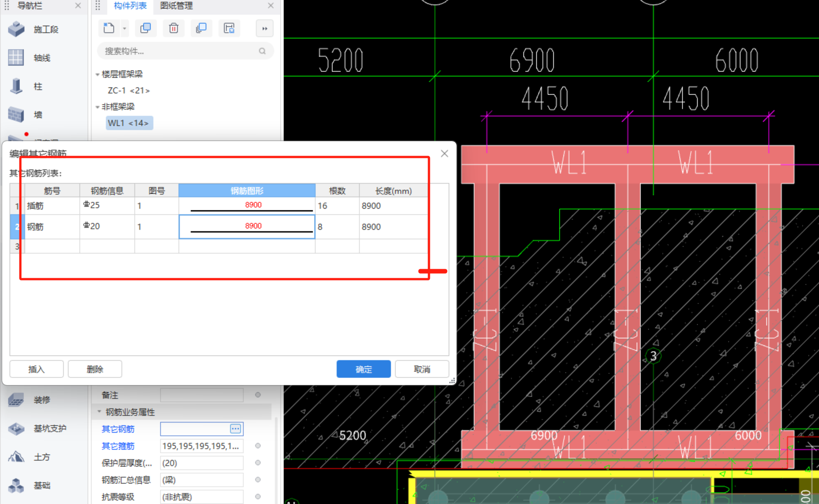This screenshot has height=504, width=819.
Task: Select row 1 rebar shape diagram cell
Action: [x=247, y=206]
